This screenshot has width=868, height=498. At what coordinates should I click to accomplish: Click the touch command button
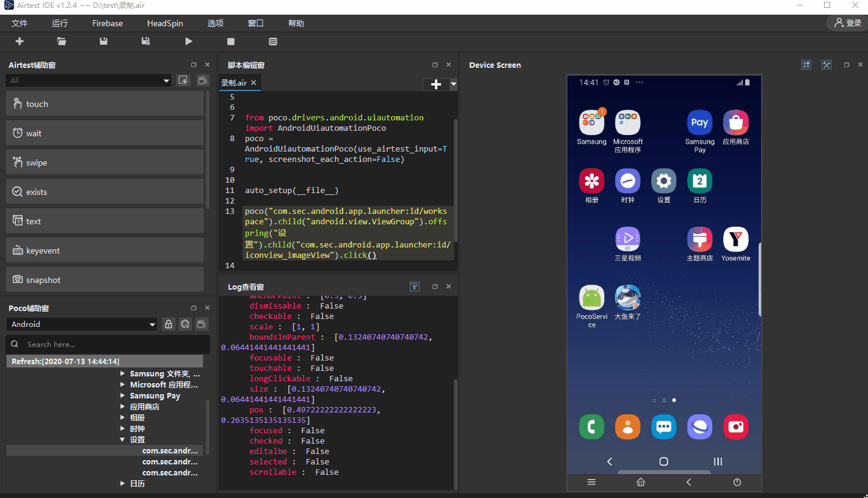point(104,104)
